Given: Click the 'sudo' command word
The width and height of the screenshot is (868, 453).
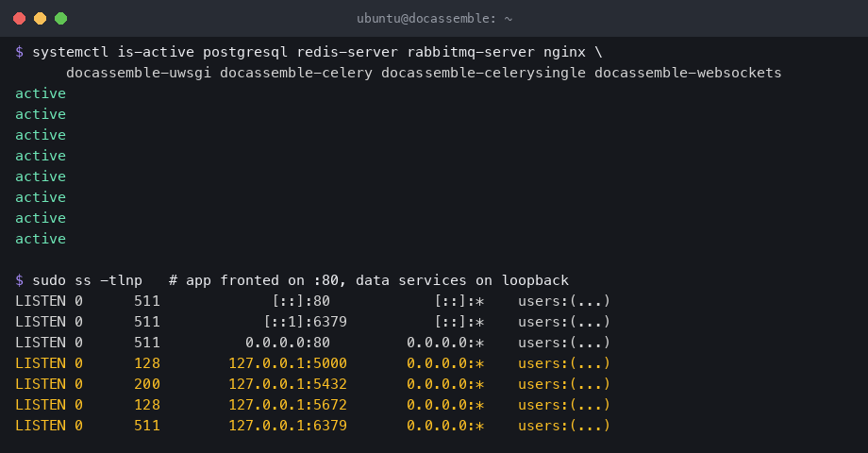Looking at the screenshot, I should click(x=49, y=280).
